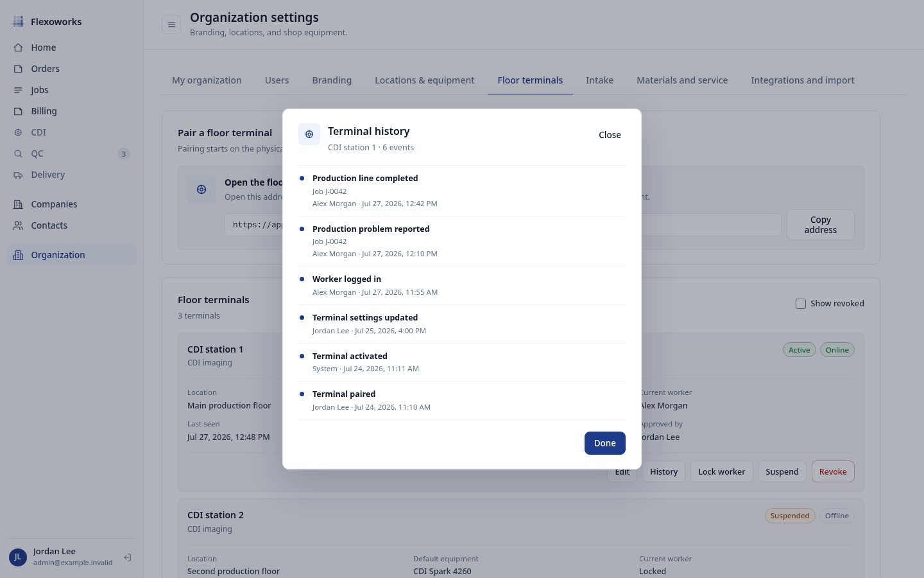Viewport: 924px width, 578px height.
Task: Go to Locations & equipment tab
Action: click(x=425, y=80)
